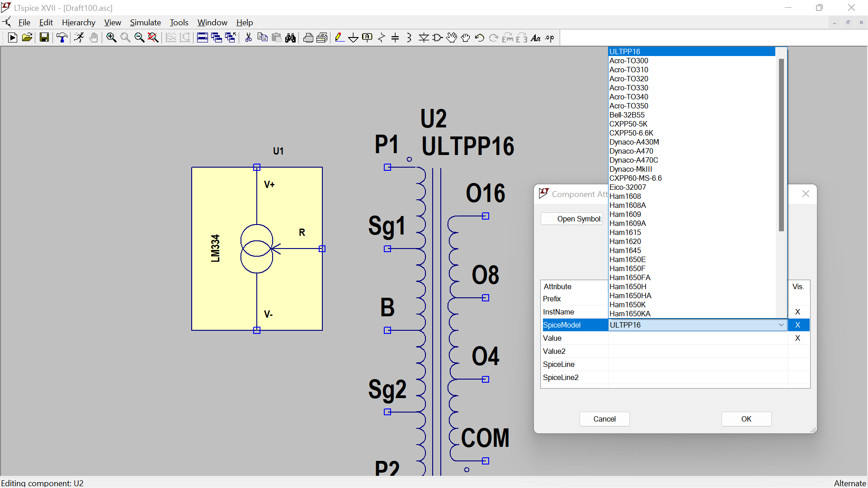This screenshot has width=868, height=488.
Task: Choose Dynaco-A470C from the model list
Action: coord(692,160)
